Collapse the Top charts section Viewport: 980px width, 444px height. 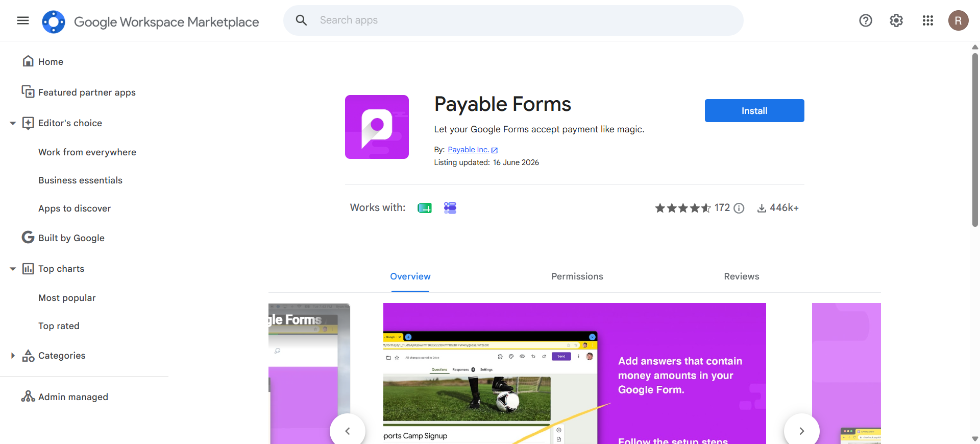13,269
